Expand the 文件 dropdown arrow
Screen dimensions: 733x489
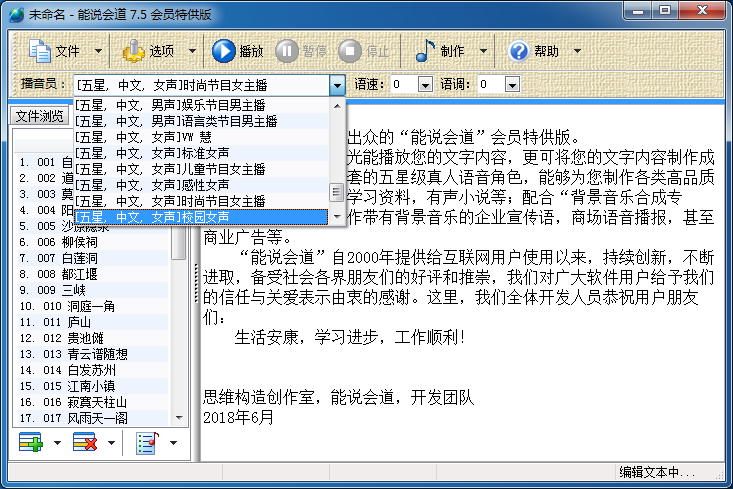(x=98, y=50)
